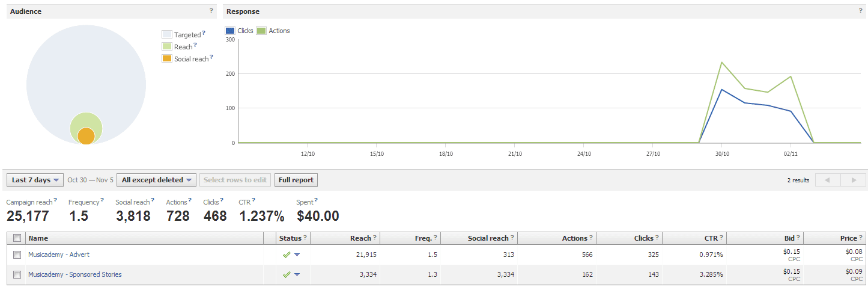Viewport: 868px width, 287px height.
Task: Click the orange Social reach circle in chart
Action: (x=86, y=136)
